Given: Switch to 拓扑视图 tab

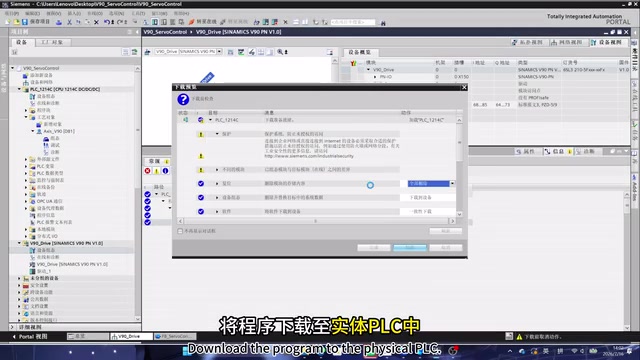Looking at the screenshot, I should pyautogui.click(x=527, y=42).
